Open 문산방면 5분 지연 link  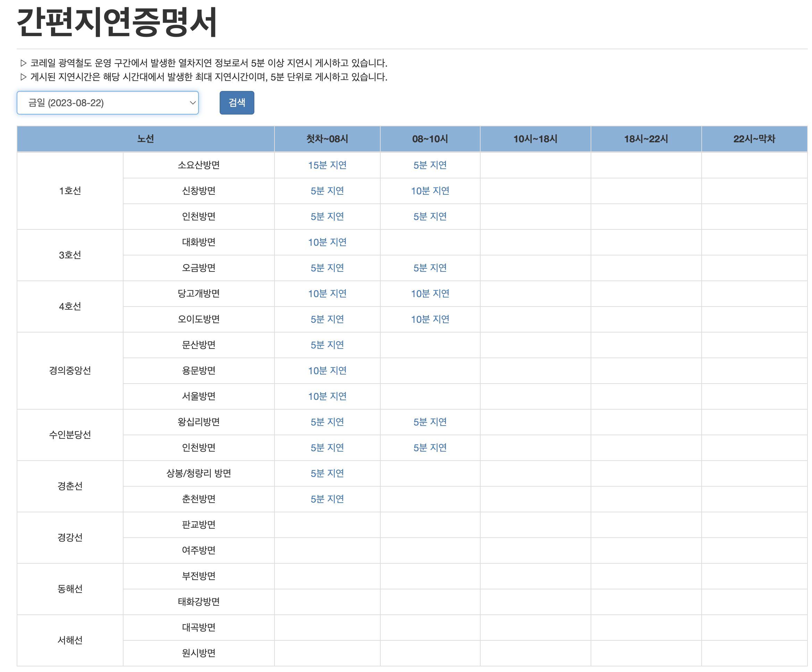[327, 345]
